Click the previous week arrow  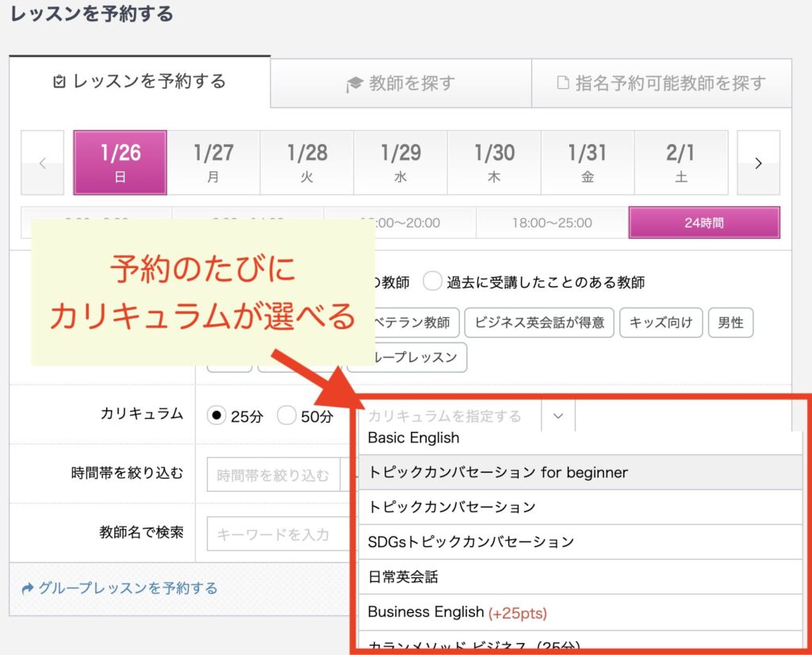(x=42, y=163)
